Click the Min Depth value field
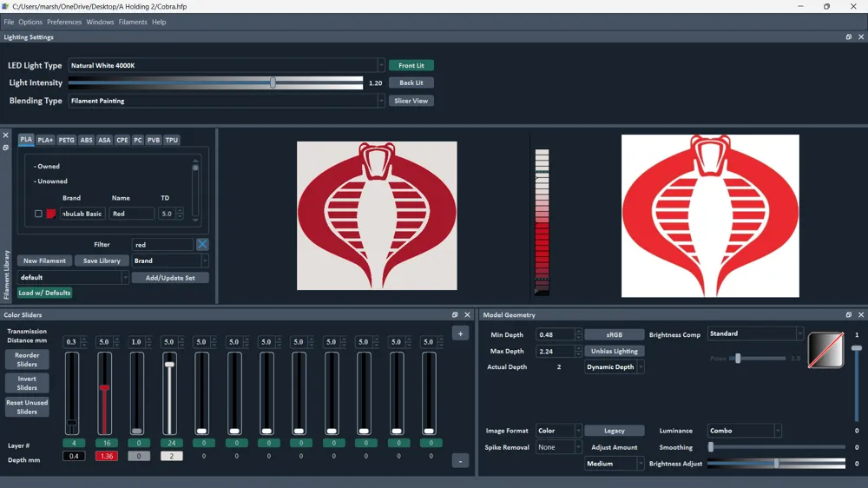 pyautogui.click(x=556, y=334)
